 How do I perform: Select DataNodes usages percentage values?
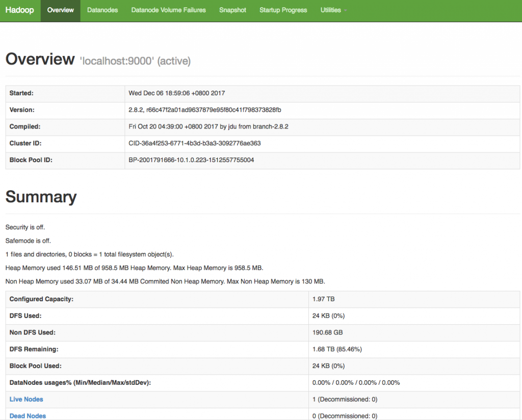tap(356, 383)
